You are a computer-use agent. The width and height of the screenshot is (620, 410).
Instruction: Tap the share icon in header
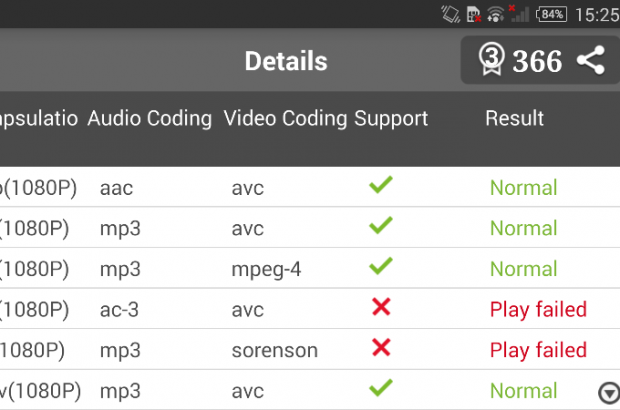591,61
